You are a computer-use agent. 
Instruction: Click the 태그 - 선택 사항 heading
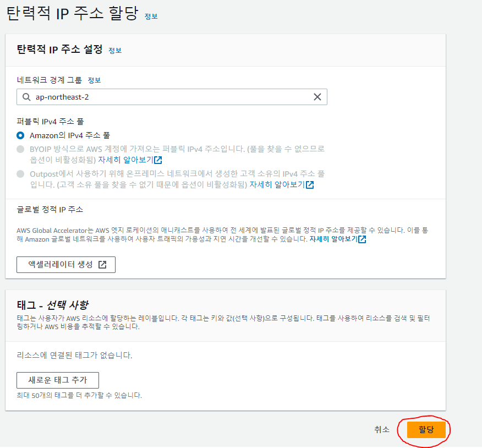point(53,305)
